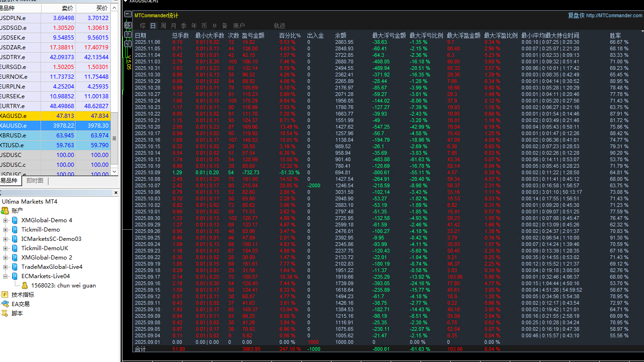This screenshot has width=644, height=362.
Task: Expand the XMGlobal-Demo 2 tree node
Action: pyautogui.click(x=6, y=258)
